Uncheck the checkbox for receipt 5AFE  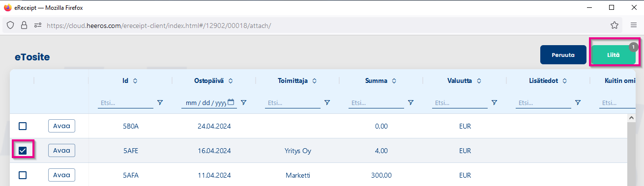point(23,151)
